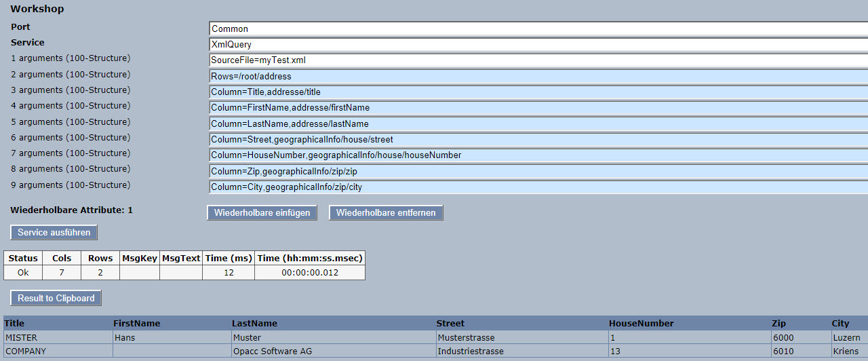Click the 9 arguments (100-Structure) label
The height and width of the screenshot is (361, 868).
tap(71, 185)
